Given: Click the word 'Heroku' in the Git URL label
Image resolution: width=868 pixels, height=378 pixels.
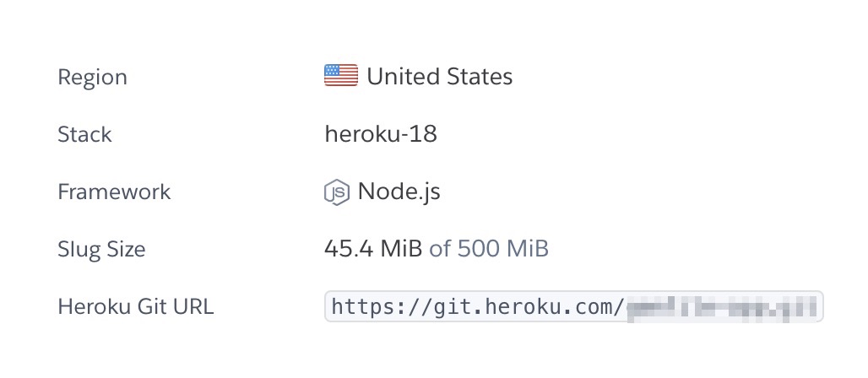Looking at the screenshot, I should pos(90,307).
